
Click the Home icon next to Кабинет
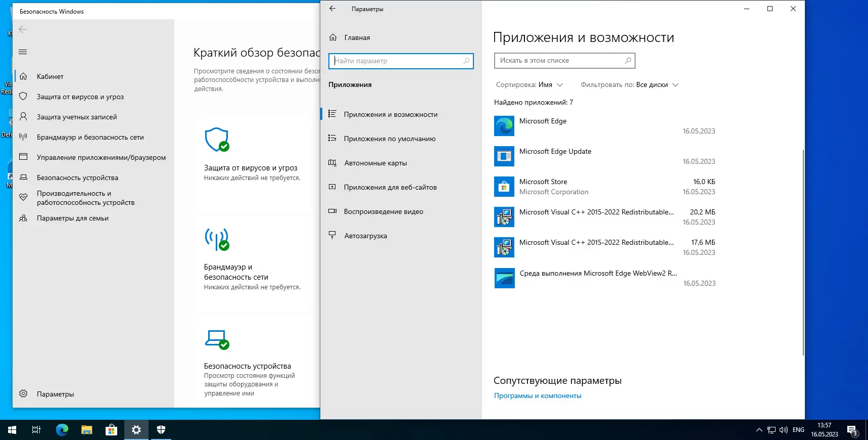23,76
